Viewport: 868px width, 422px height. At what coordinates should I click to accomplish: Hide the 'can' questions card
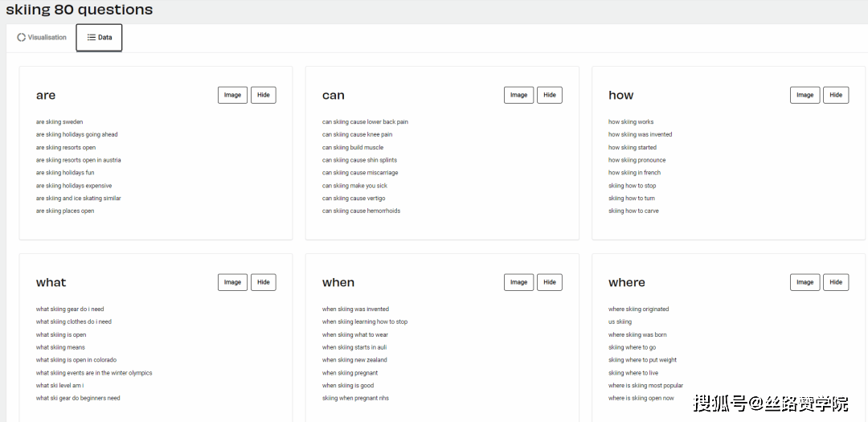(549, 95)
